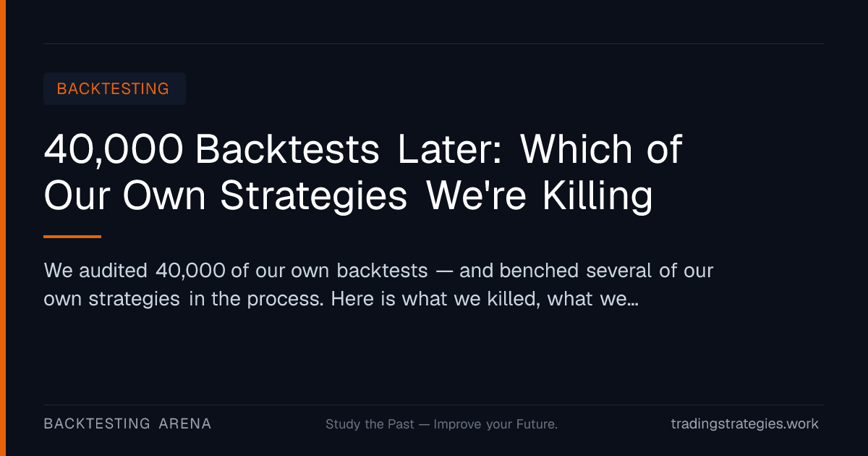Screen dimensions: 868x456
Task: Click the thin horizontal divider above the badge
Action: (434, 43)
